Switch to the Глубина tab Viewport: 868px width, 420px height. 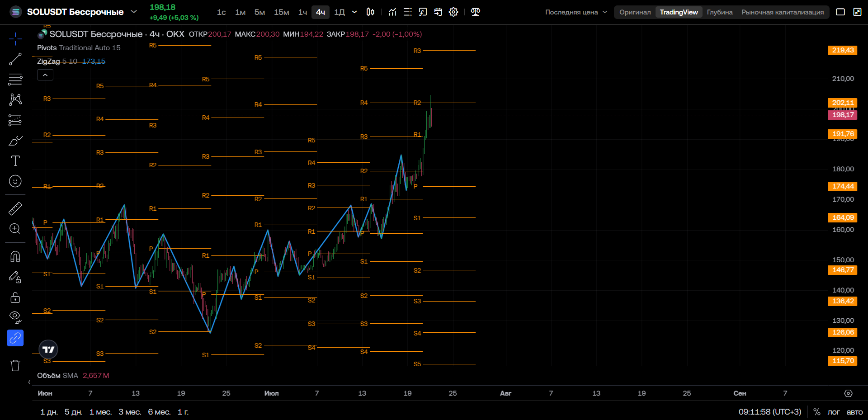pos(720,12)
